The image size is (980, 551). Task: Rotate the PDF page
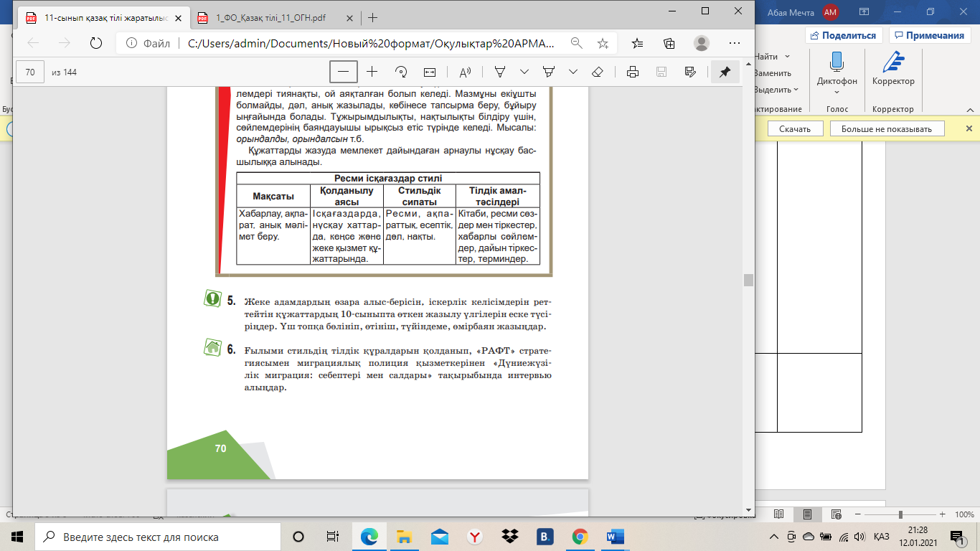click(x=401, y=72)
